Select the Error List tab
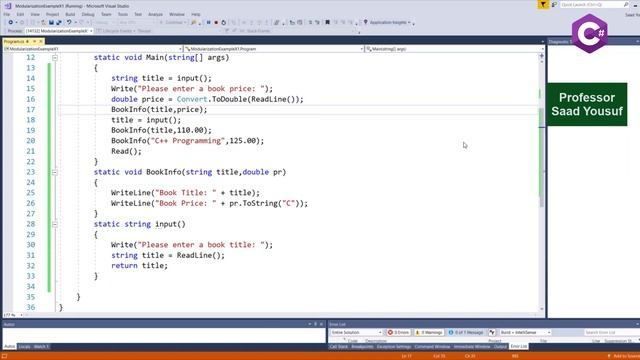This screenshot has height=360, width=640. pos(519,347)
